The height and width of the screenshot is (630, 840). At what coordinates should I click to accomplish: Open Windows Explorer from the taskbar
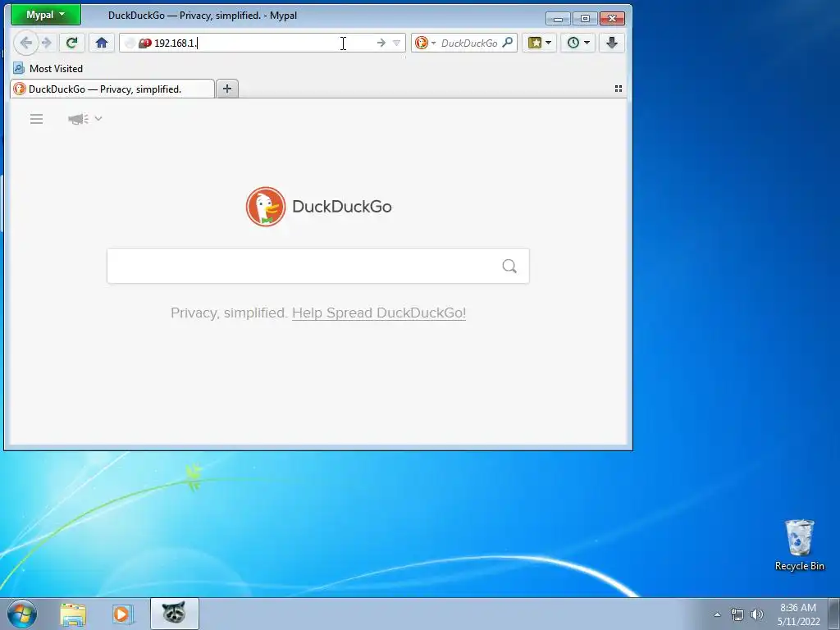(73, 614)
